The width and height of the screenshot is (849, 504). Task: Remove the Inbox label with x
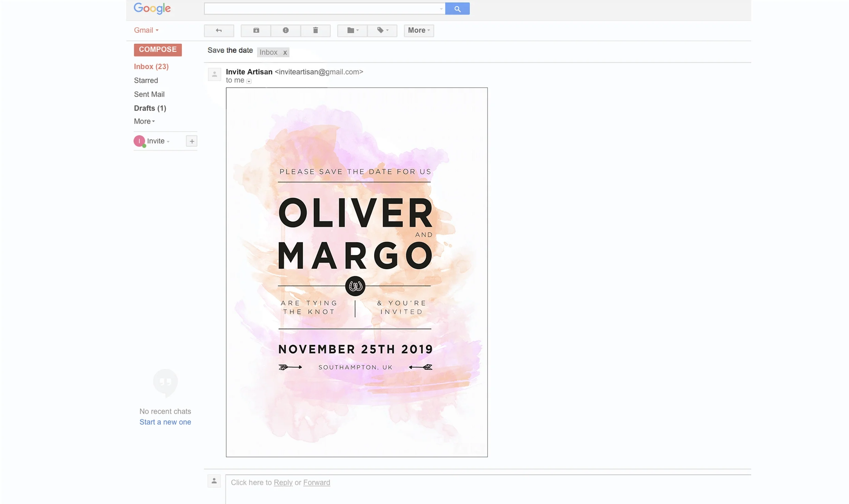tap(285, 52)
